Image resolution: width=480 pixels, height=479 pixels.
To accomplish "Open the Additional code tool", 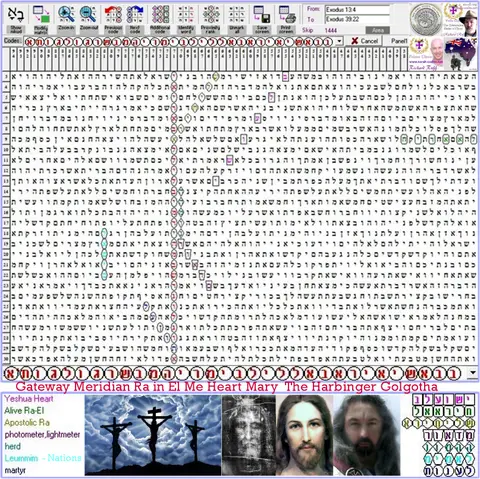I will click(160, 19).
